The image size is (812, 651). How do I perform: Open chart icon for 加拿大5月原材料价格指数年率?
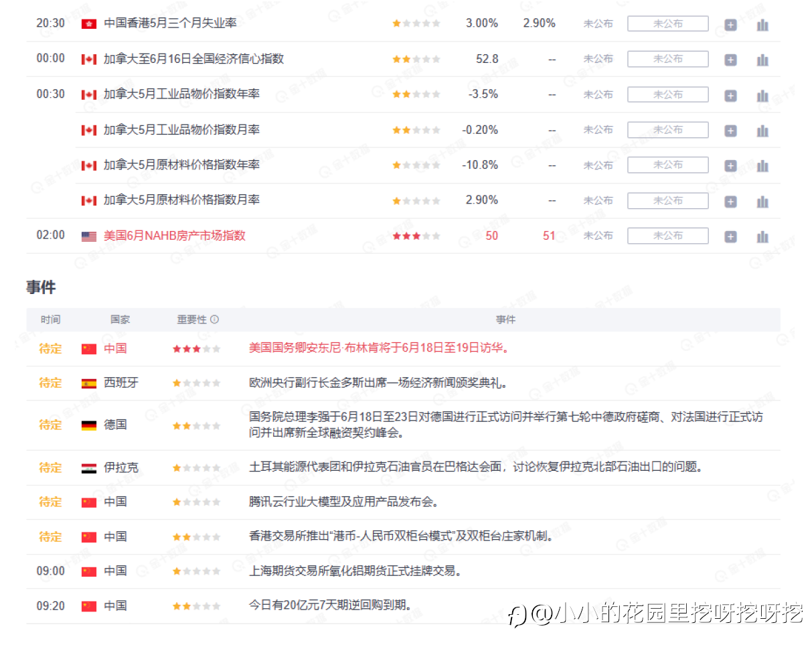[762, 165]
